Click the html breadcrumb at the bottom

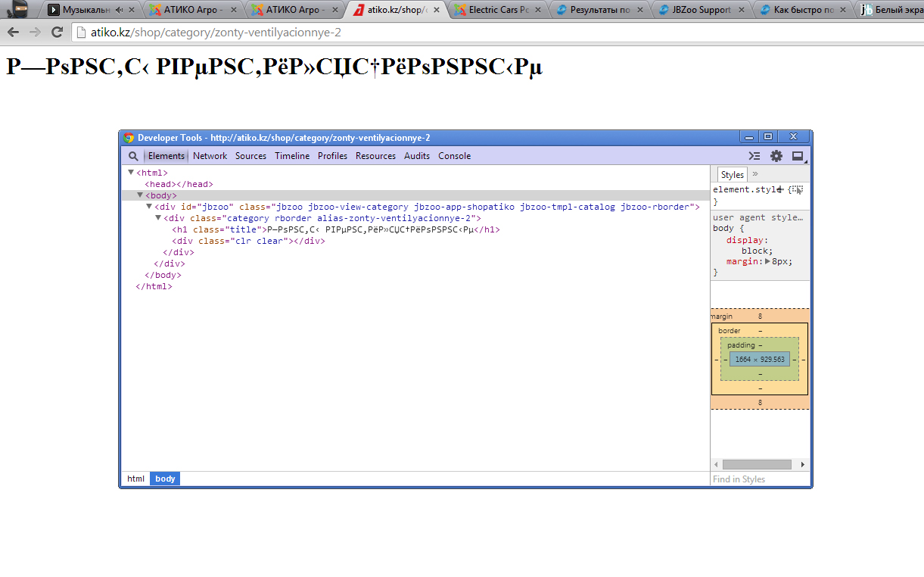click(135, 479)
